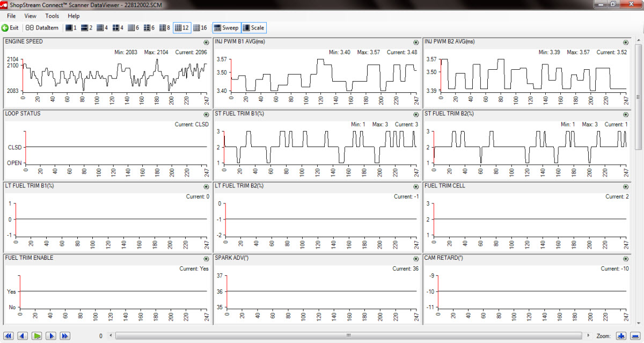Select the 6-row stacked graph layout

133,27
